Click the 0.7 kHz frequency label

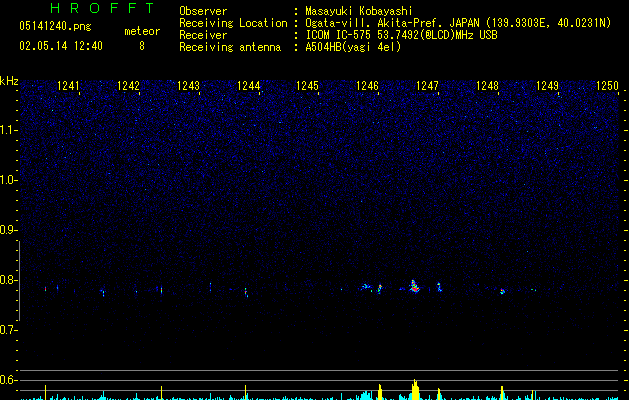pos(9,330)
